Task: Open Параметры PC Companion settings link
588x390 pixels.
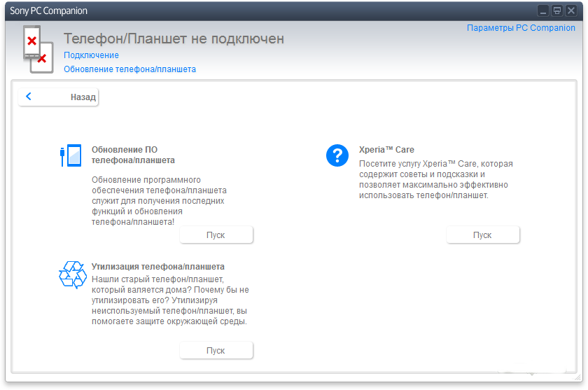Action: (521, 28)
